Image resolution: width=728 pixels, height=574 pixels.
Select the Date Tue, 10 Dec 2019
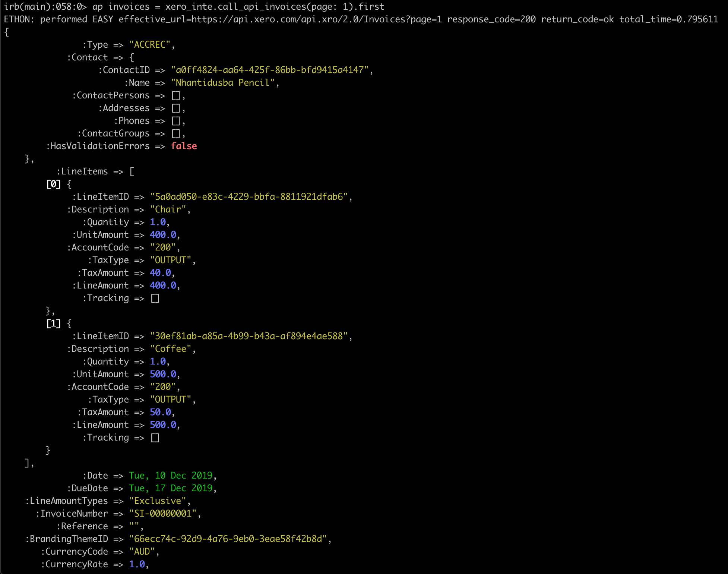171,475
